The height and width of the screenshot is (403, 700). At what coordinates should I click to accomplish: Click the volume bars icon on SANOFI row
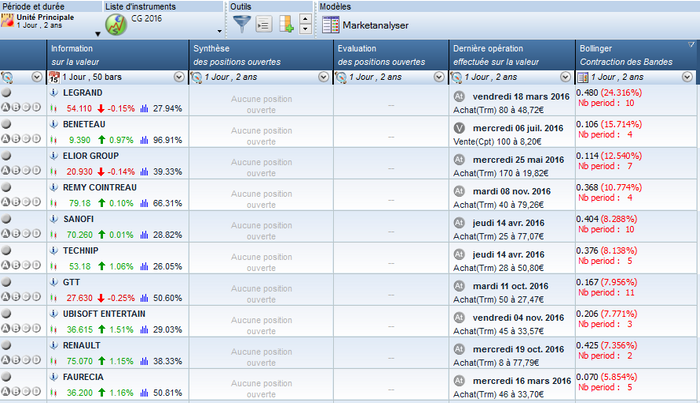(144, 235)
